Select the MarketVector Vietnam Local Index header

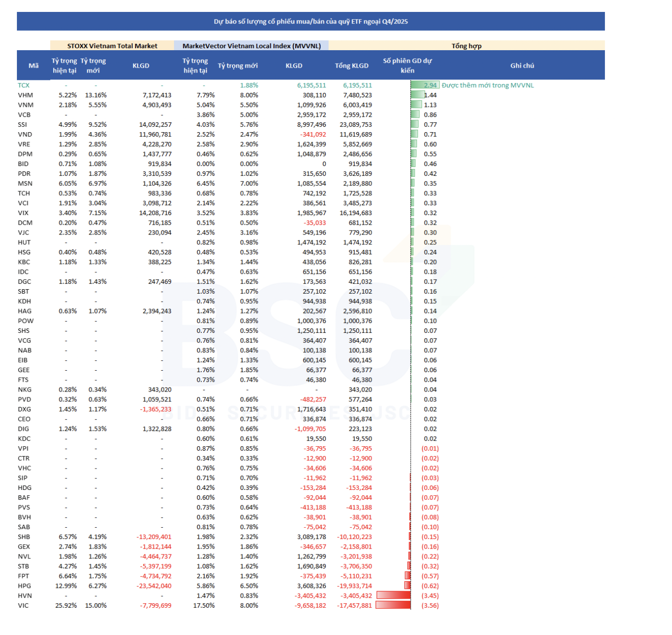tap(252, 46)
